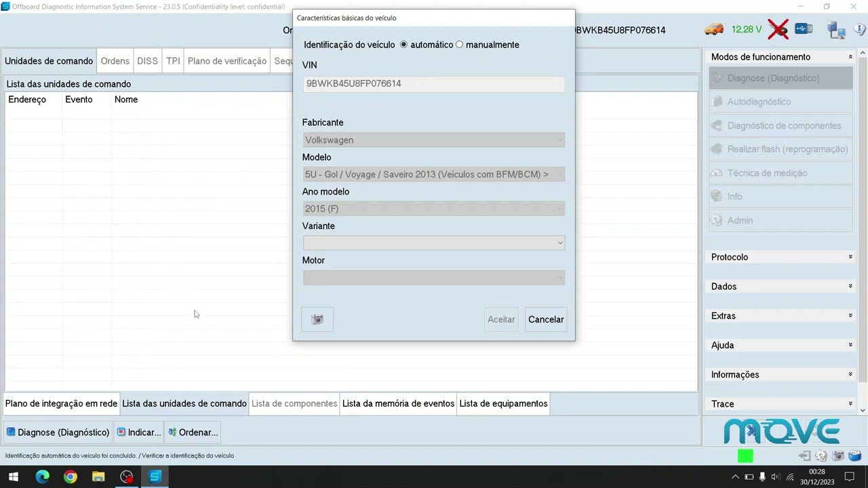The width and height of the screenshot is (868, 488).
Task: Launch Microsoft Edge from taskbar
Action: tap(42, 477)
